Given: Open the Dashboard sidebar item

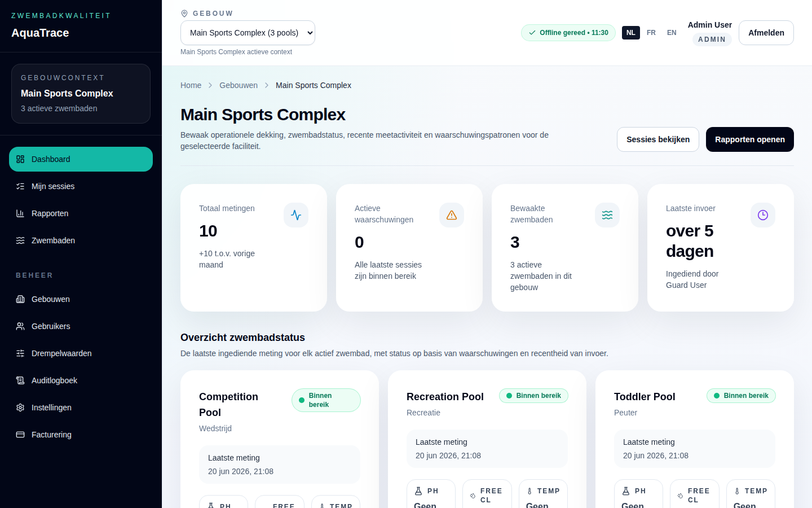Looking at the screenshot, I should click(81, 159).
